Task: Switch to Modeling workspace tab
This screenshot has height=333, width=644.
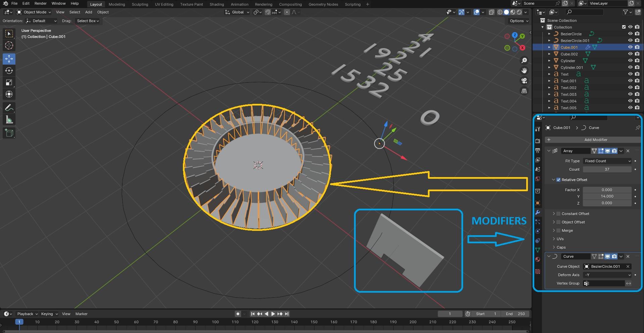Action: click(117, 4)
